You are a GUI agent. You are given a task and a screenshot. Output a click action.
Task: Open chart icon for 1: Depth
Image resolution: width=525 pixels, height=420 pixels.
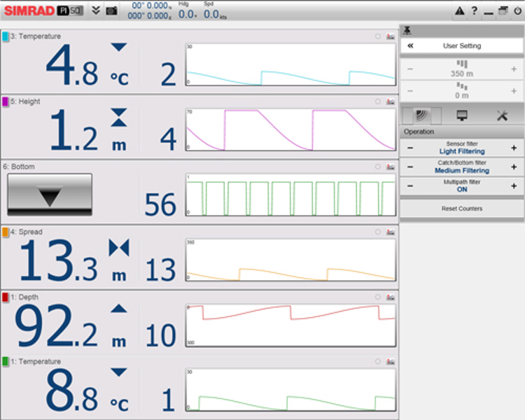pyautogui.click(x=391, y=297)
